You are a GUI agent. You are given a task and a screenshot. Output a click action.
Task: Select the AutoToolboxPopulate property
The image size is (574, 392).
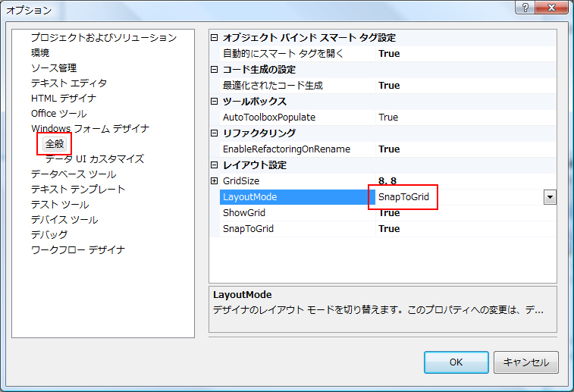268,118
